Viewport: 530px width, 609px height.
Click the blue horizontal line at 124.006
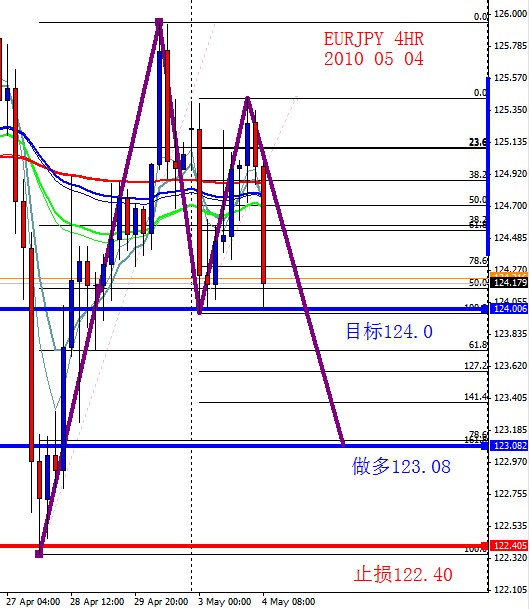pos(243,309)
